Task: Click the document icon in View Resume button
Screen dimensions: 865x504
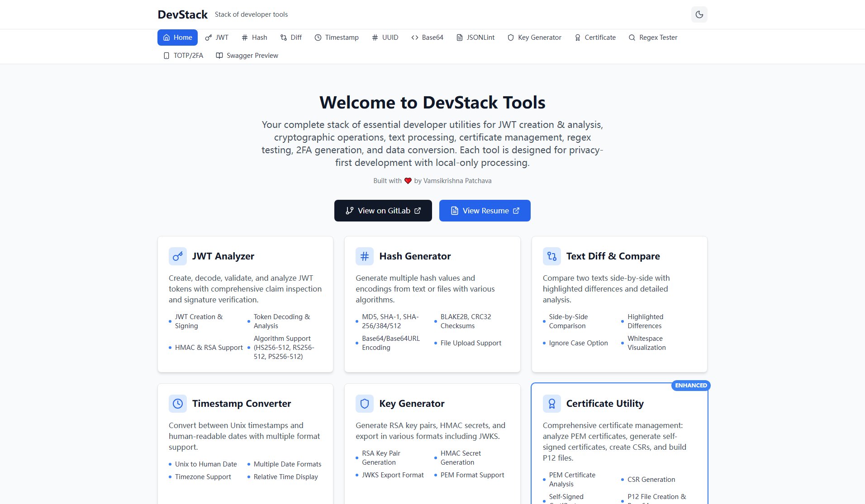Action: tap(455, 211)
